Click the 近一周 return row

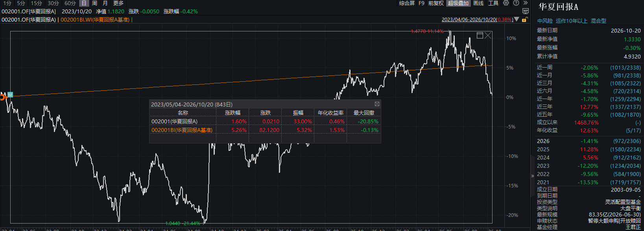(x=589, y=68)
